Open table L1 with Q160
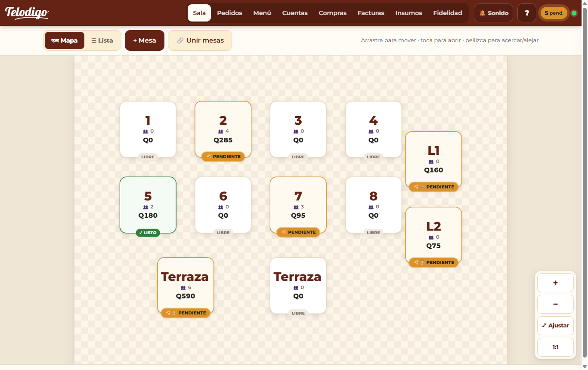 [x=433, y=159]
